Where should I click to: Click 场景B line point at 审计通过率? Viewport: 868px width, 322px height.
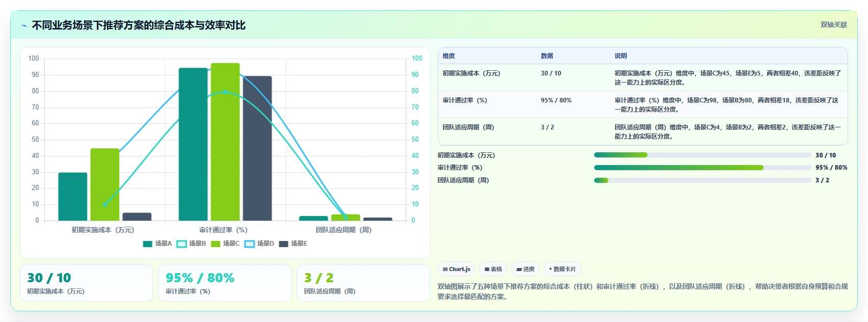[225, 92]
